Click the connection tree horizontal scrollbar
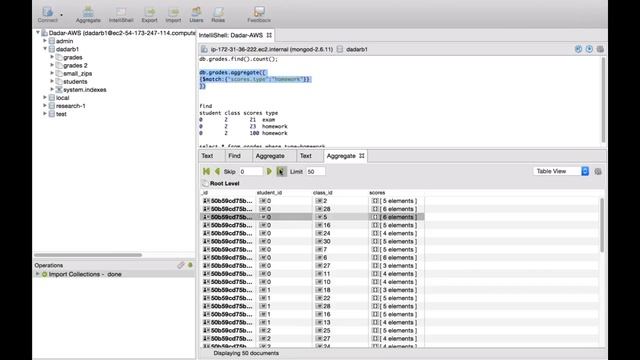Viewport: 640px width, 360px height. tap(88, 255)
